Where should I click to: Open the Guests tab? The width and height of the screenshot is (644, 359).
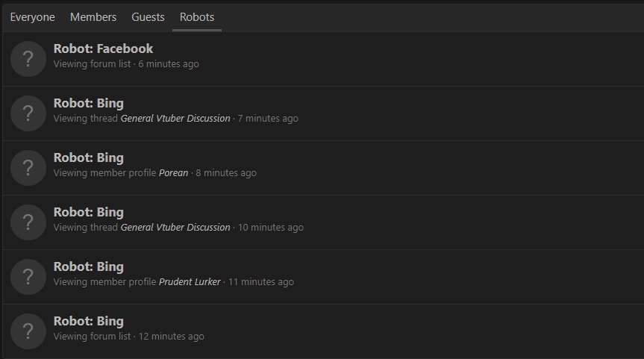point(148,17)
